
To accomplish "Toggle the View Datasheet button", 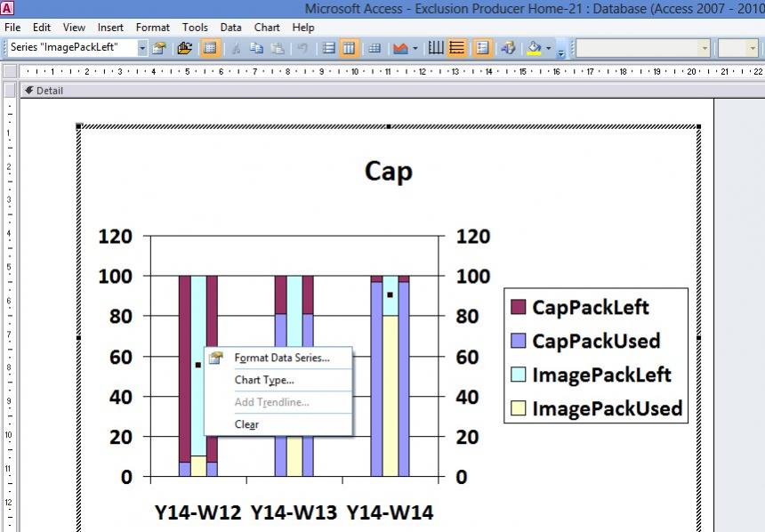I will point(210,48).
